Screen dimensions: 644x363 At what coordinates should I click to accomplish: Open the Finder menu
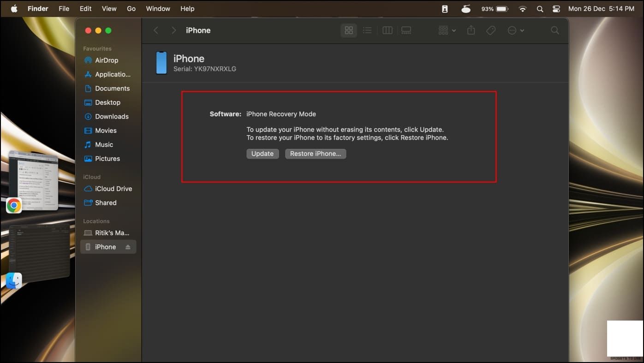[39, 9]
